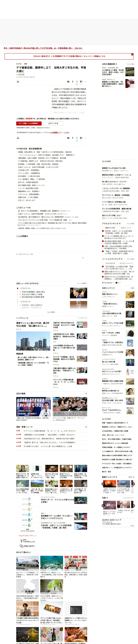
Task: Select the はてなブックマーク ranking tab
Action: [x=126, y=263]
